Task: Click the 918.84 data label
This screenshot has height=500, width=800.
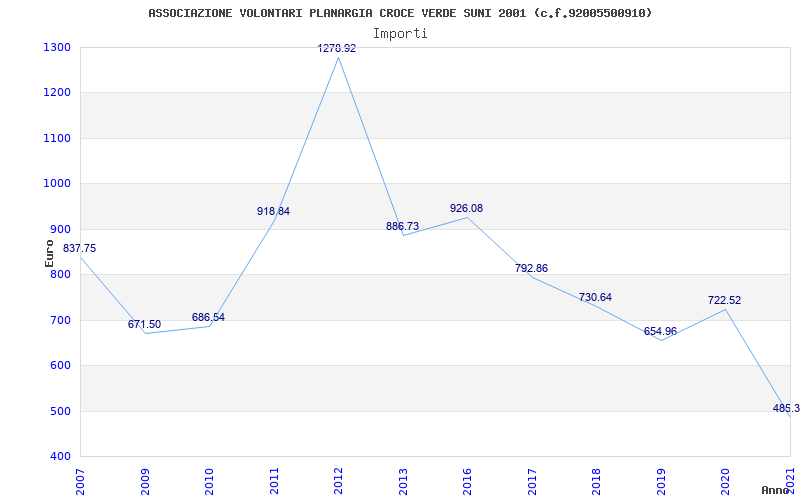Action: click(273, 211)
